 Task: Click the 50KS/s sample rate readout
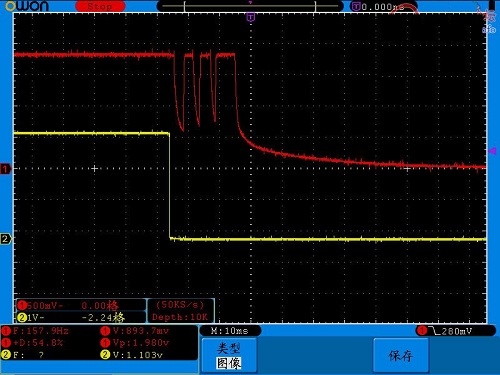click(x=180, y=305)
